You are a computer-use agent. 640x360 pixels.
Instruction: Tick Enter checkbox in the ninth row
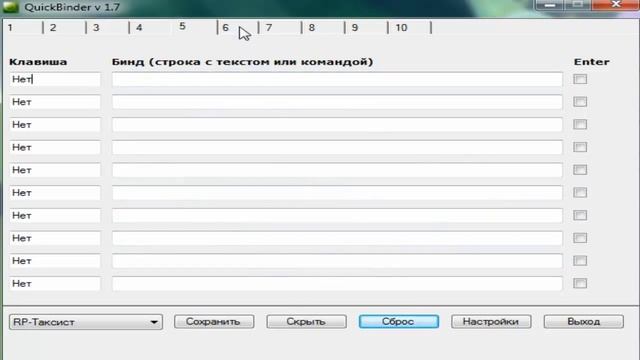click(x=580, y=260)
